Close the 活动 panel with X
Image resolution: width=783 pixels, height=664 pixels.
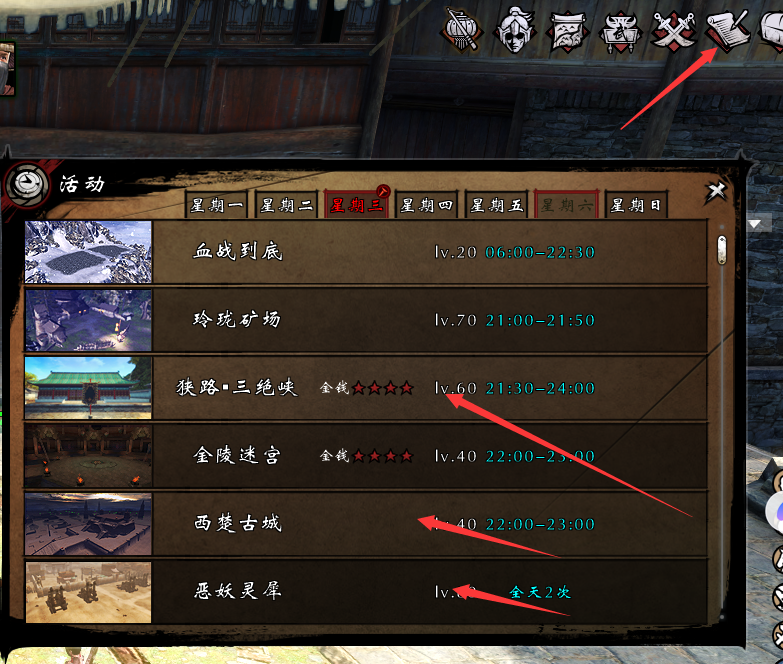point(716,191)
